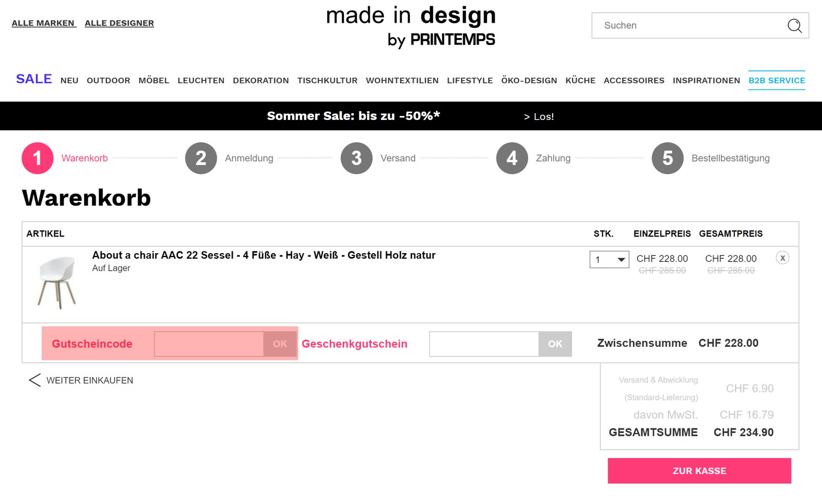Click the GESAMTSUMME CHF 234.90 value
The image size is (822, 504).
click(744, 432)
